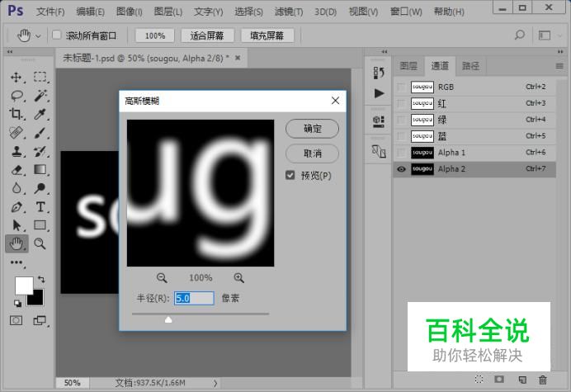This screenshot has width=571, height=392.
Task: Toggle the scroll all windows checkbox
Action: (56, 35)
